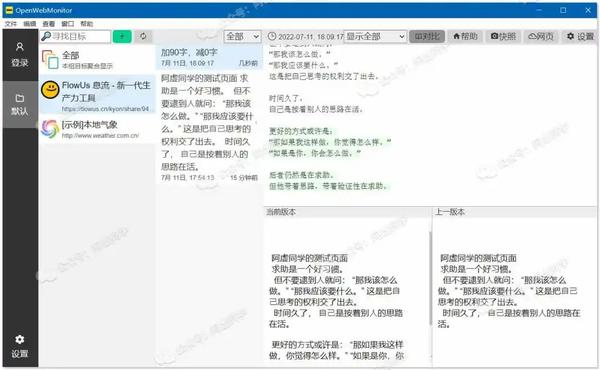
Task: Click the clock timestamp 2022-07-11 selector
Action: [x=305, y=37]
